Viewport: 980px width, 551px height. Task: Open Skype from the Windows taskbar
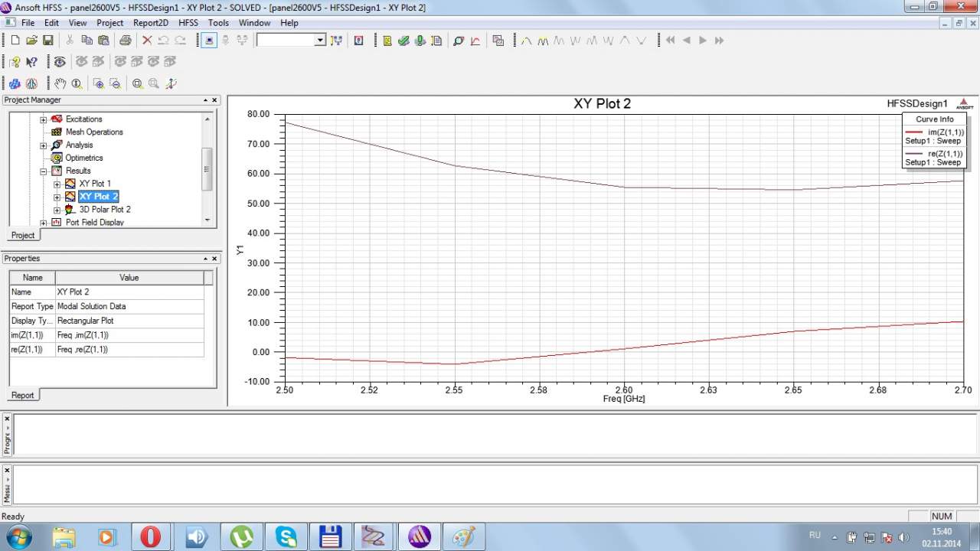(x=286, y=536)
